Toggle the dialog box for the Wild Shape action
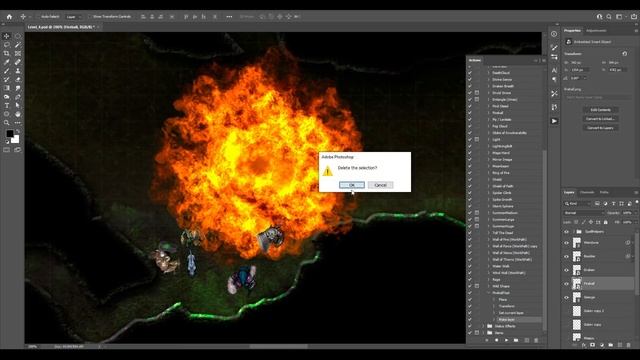This screenshot has height=360, width=640. pos(477,286)
